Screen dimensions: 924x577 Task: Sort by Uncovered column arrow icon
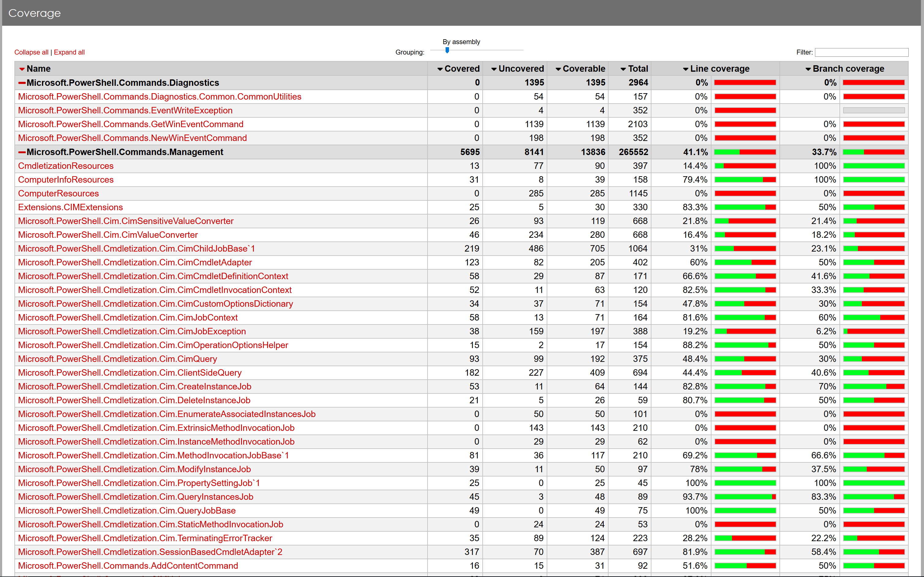coord(494,69)
